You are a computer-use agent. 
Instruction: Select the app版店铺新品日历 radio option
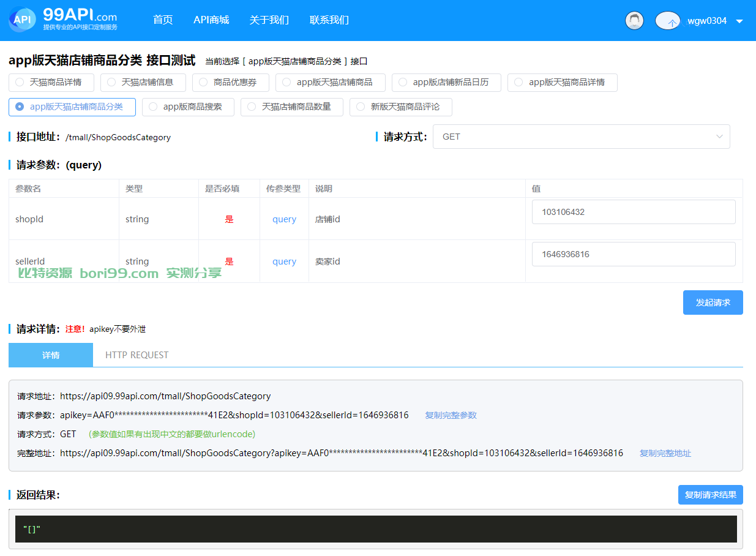click(x=447, y=82)
